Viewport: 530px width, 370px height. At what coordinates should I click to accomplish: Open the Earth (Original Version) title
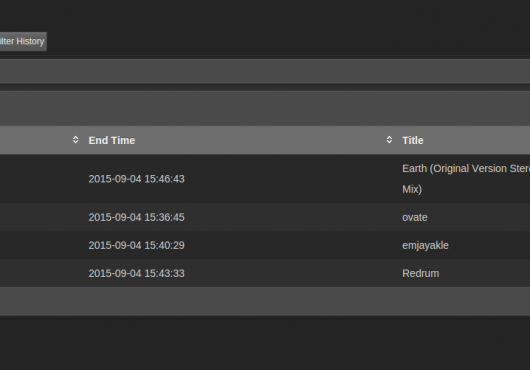pos(466,169)
